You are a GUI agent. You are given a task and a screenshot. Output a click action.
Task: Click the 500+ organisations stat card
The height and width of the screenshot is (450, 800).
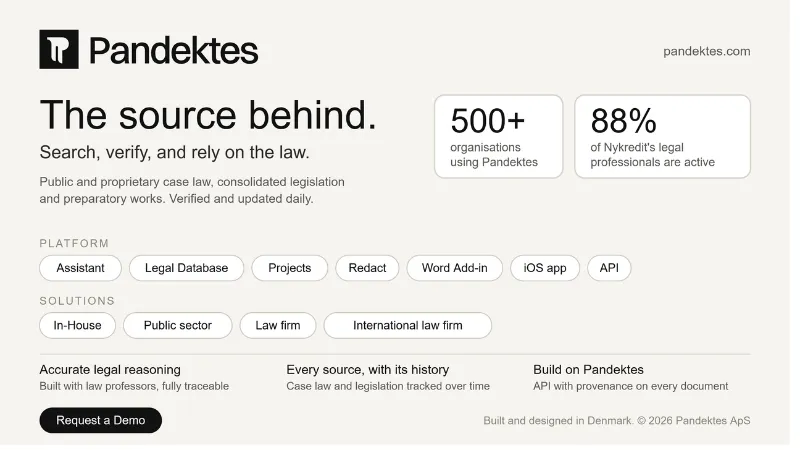point(498,136)
